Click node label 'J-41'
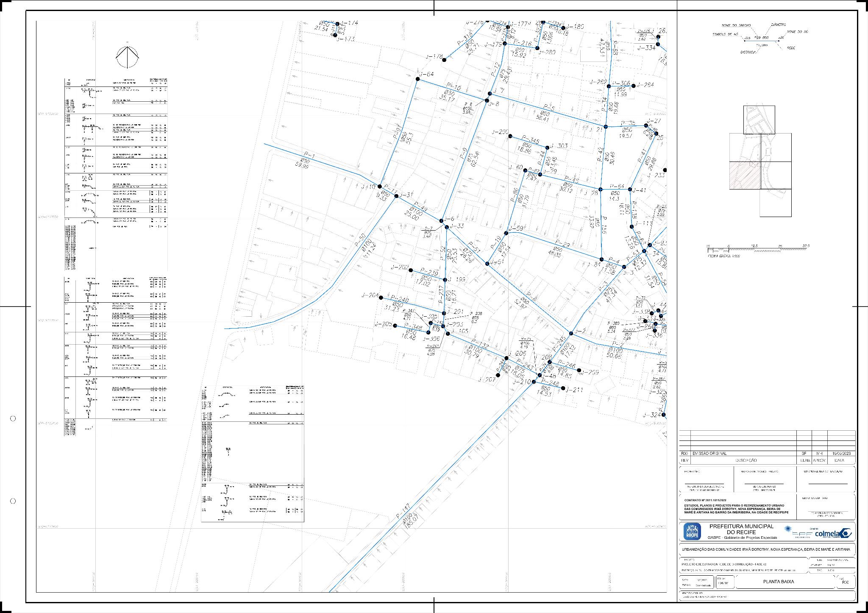This screenshot has height=613, width=868. pyautogui.click(x=639, y=190)
